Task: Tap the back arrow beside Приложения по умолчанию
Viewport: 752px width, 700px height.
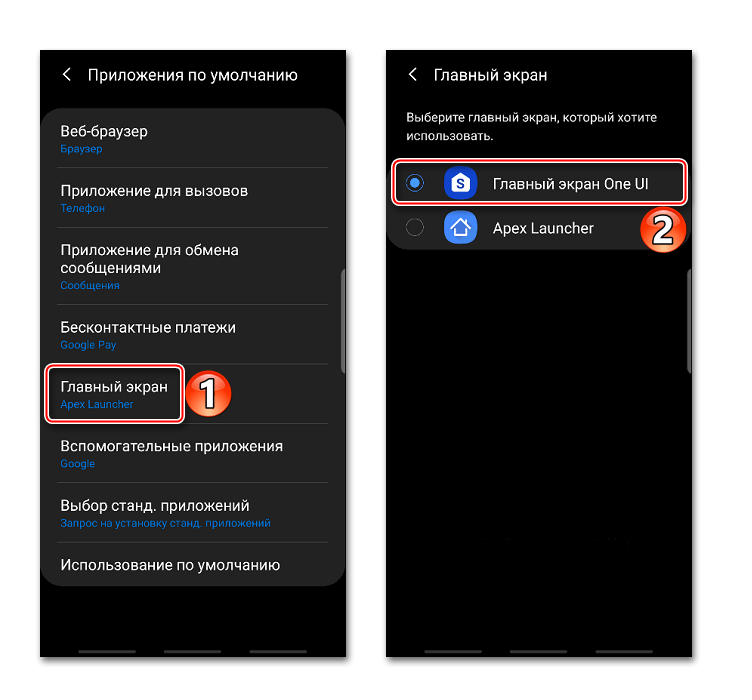Action: [67, 74]
